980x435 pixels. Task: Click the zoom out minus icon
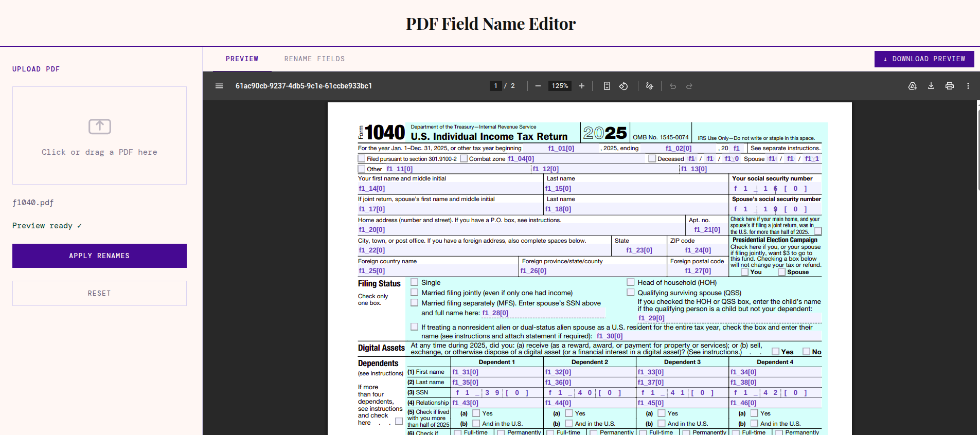coord(538,86)
